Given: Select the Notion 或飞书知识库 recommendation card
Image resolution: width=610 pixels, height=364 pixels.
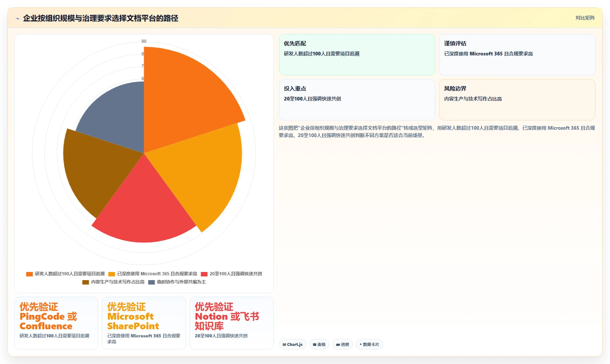Looking at the screenshot, I should 231,323.
